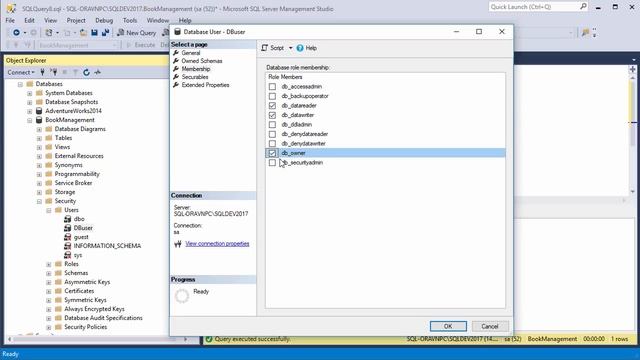Open the Tools menu

coord(130,20)
